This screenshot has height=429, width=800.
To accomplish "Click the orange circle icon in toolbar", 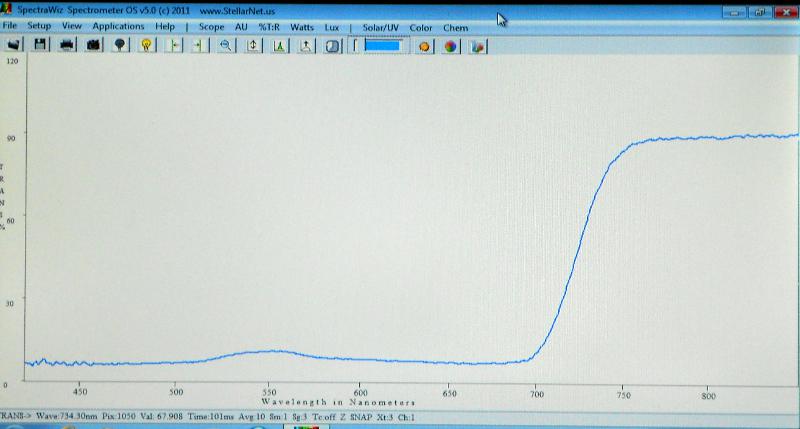I will (x=425, y=45).
